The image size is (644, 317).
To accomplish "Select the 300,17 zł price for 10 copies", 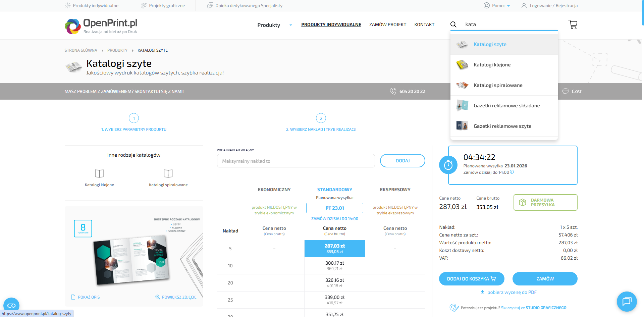I will (x=334, y=266).
